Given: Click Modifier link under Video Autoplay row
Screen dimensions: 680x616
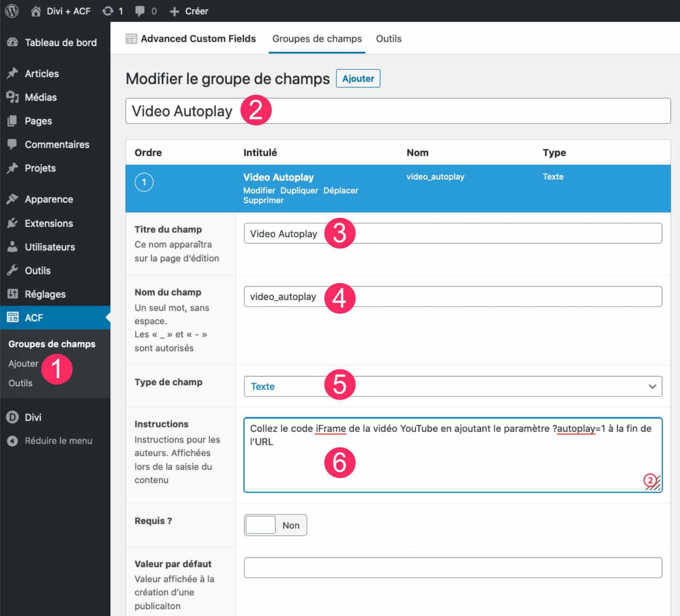Looking at the screenshot, I should 259,191.
